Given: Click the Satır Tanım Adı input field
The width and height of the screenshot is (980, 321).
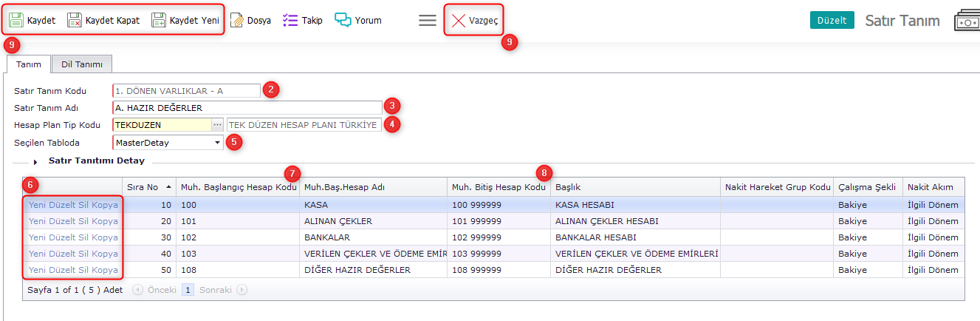Looking at the screenshot, I should [247, 108].
